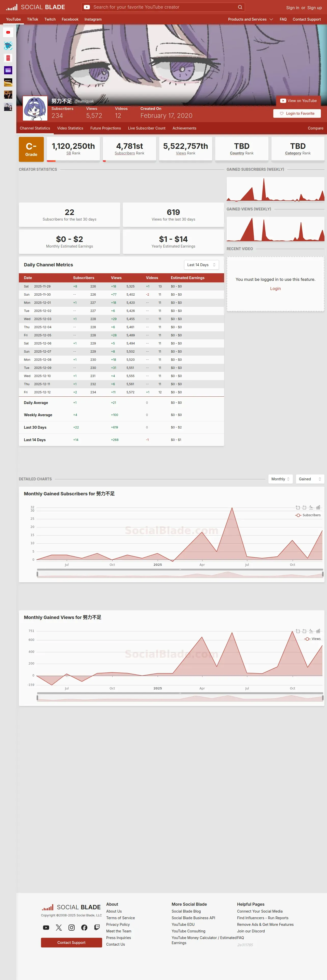Click the zoom reset icon on the Views chart
The image size is (327, 980).
tap(304, 631)
